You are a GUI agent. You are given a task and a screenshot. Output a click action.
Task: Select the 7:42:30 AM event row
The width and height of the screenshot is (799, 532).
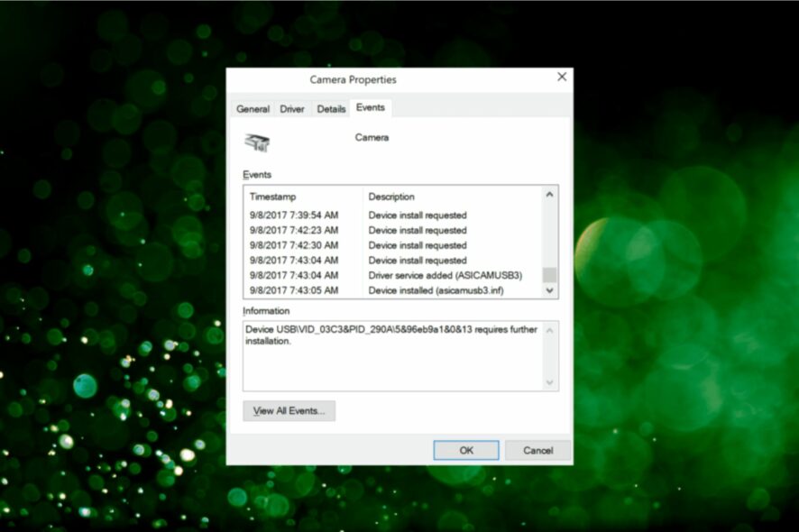[394, 245]
